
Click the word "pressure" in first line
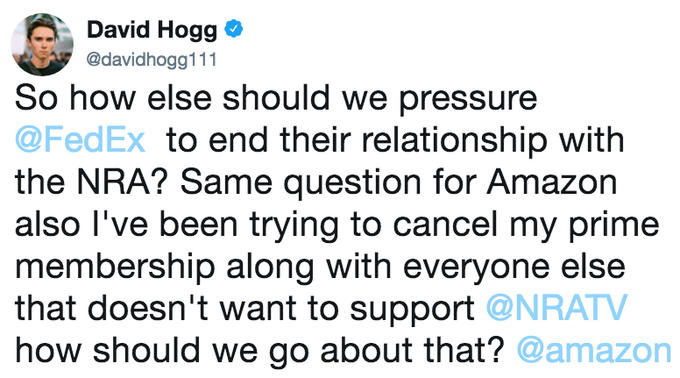pyautogui.click(x=468, y=102)
